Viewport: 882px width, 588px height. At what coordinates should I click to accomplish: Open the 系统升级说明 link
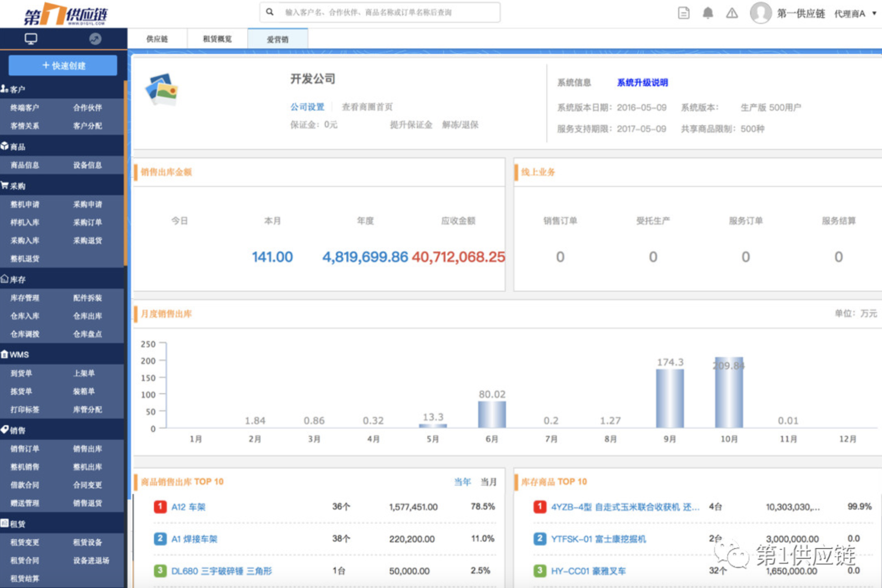tap(642, 82)
